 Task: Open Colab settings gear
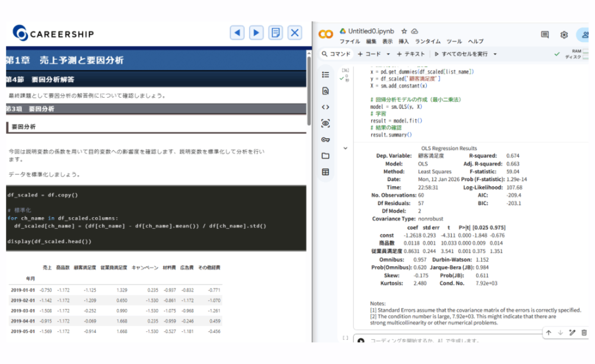563,35
